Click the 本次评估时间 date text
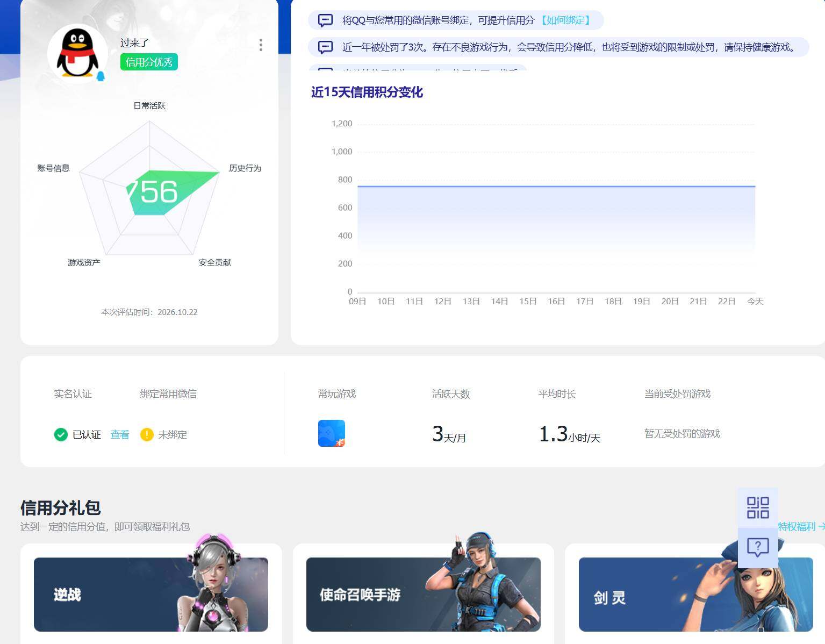 pyautogui.click(x=149, y=312)
